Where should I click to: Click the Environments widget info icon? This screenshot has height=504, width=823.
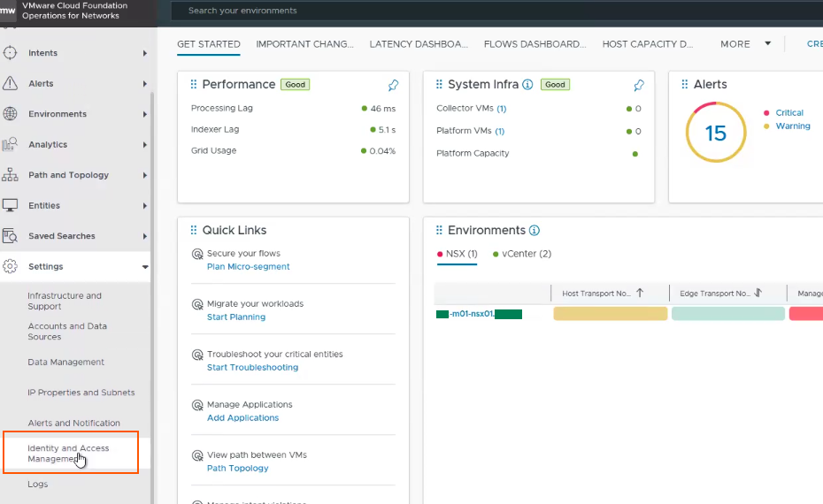click(535, 230)
